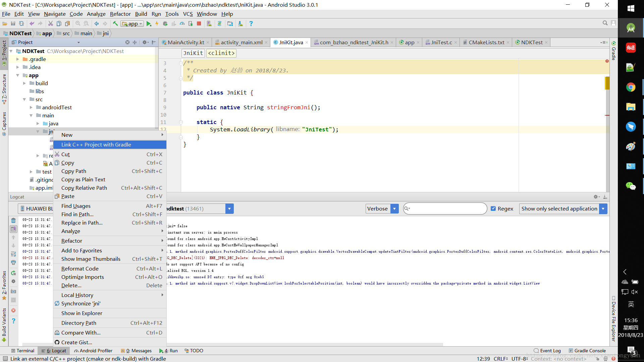Toggle tool window bars at status corner

coord(5,359)
